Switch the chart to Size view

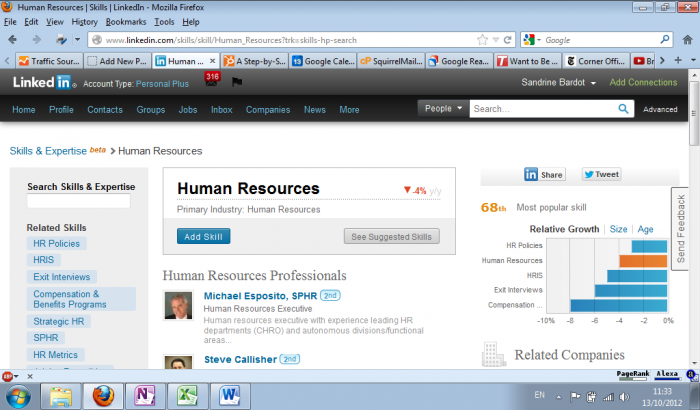(x=618, y=229)
